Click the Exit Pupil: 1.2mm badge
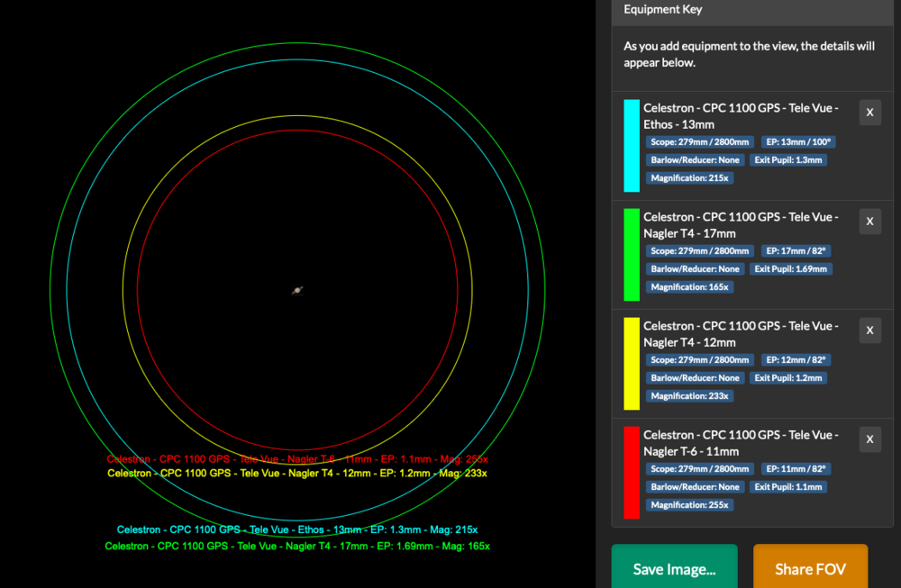The width and height of the screenshot is (901, 588). tap(787, 378)
